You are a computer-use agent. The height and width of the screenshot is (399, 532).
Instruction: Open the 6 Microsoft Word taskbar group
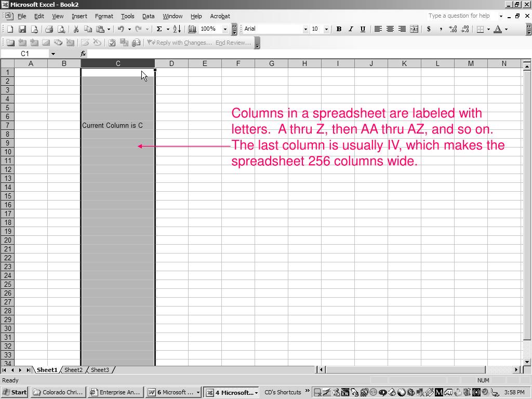coord(174,392)
